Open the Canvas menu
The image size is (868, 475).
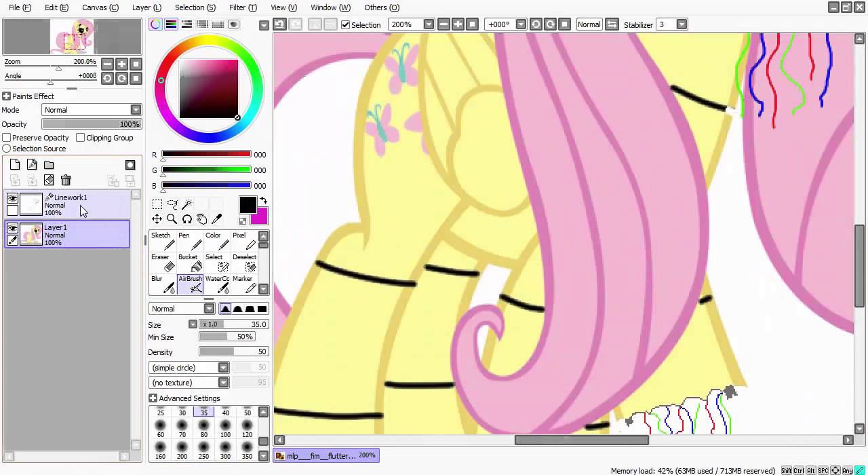click(x=100, y=7)
